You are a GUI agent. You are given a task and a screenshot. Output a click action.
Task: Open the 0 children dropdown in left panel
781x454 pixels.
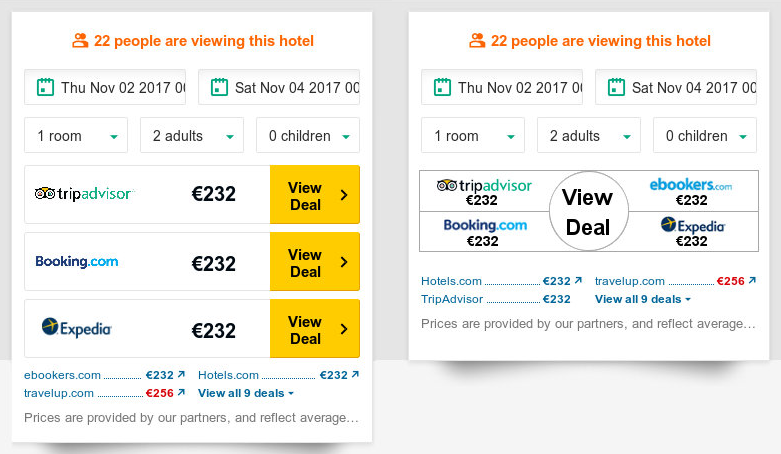pyautogui.click(x=308, y=136)
